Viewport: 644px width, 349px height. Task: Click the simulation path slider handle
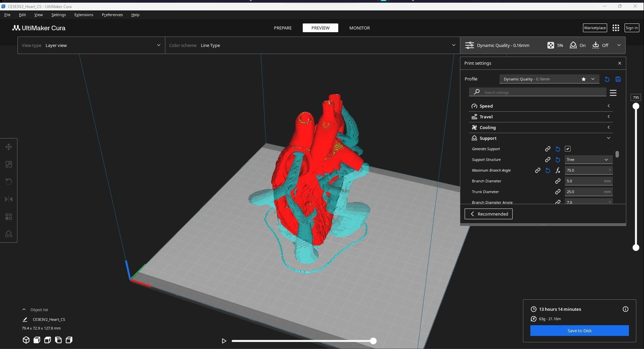[373, 341]
